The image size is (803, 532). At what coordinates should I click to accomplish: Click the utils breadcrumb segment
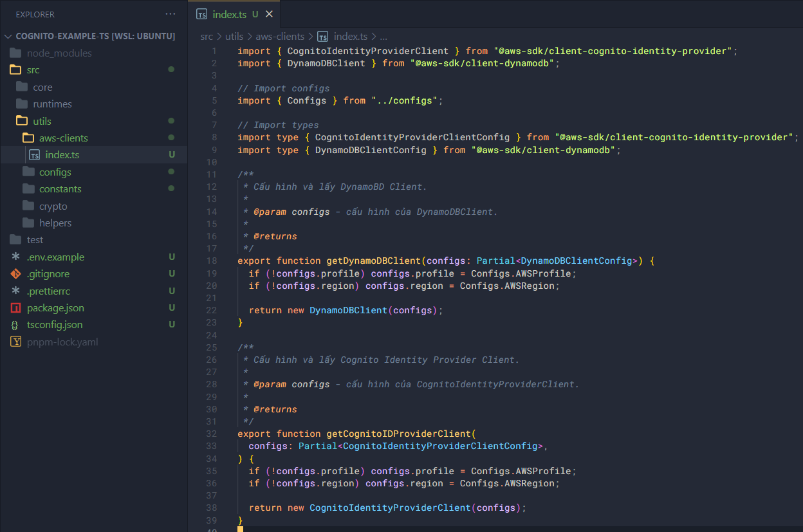[x=234, y=37]
